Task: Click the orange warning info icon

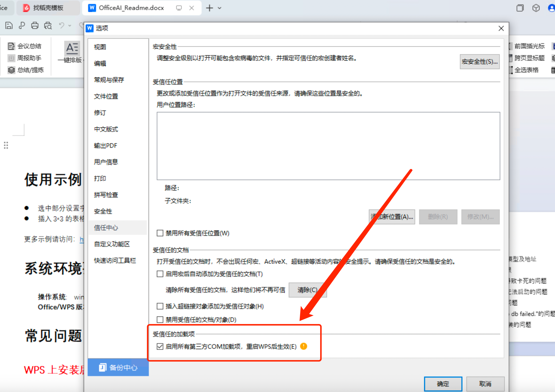Action: point(303,346)
